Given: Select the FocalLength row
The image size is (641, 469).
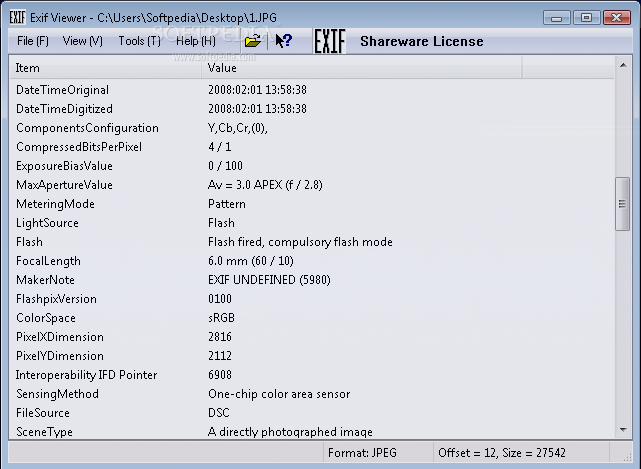Looking at the screenshot, I should pos(312,261).
